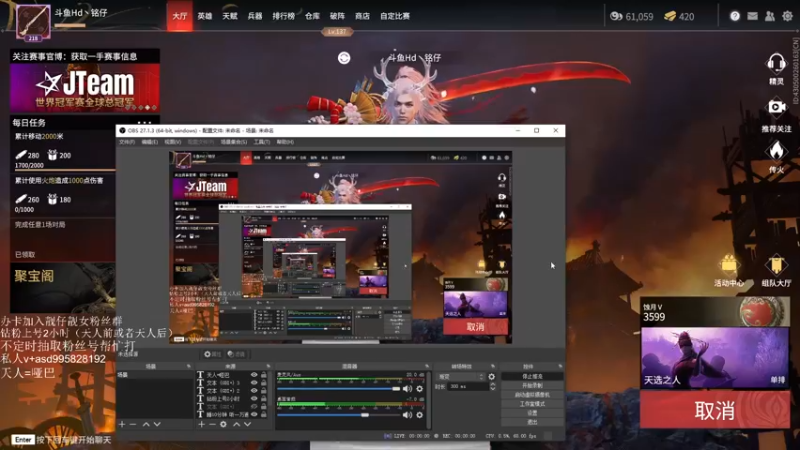
Task: Switch to 英雄 tab in game
Action: click(205, 16)
